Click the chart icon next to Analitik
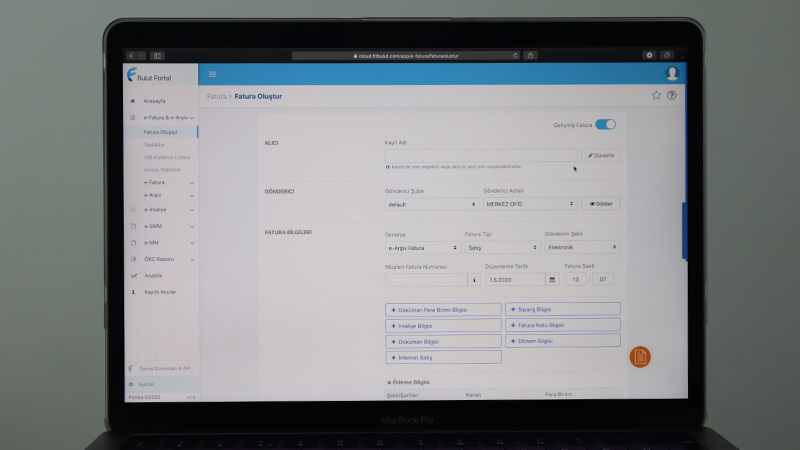Image resolution: width=800 pixels, height=450 pixels. 134,276
